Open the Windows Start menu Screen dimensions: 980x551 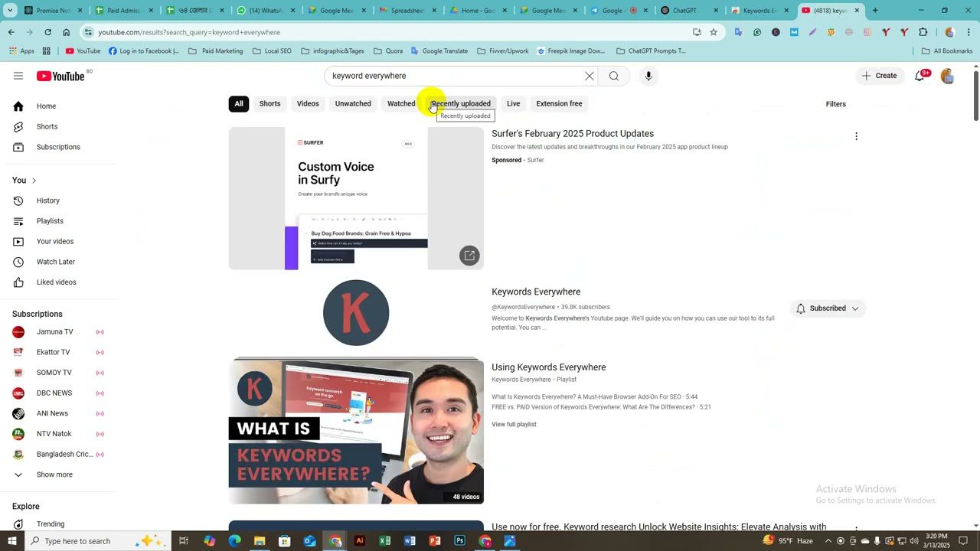point(11,541)
